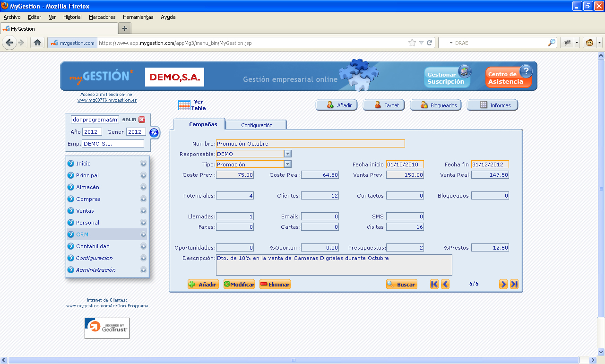Open Centro de Asistencia help icon
This screenshot has width=605, height=364.
526,71
